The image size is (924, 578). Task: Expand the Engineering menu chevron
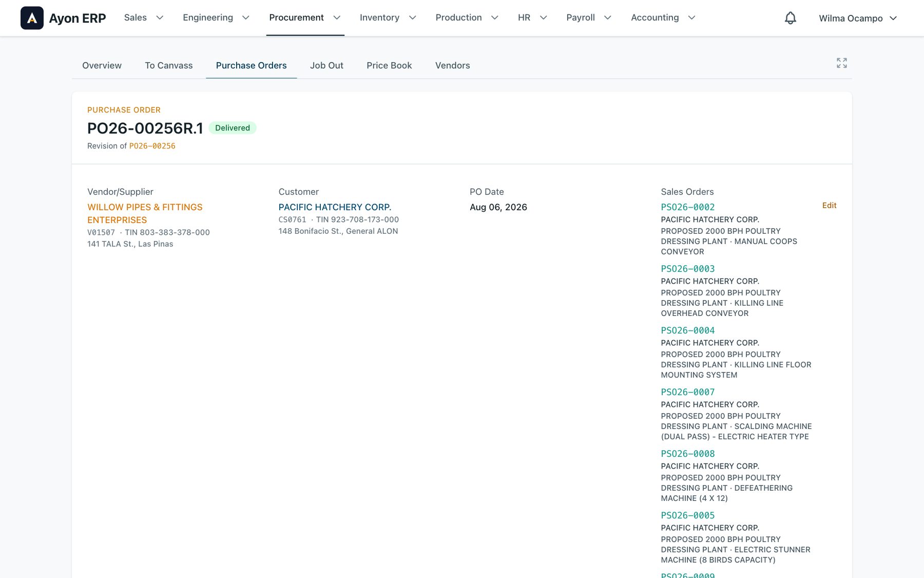coord(246,17)
